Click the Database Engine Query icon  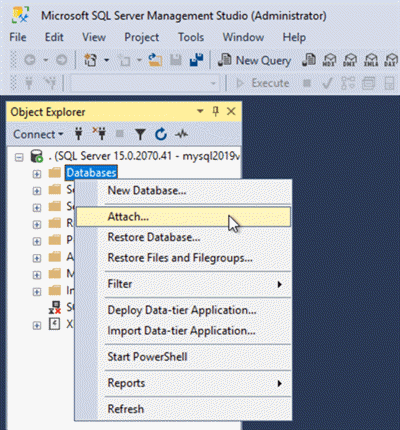click(309, 60)
